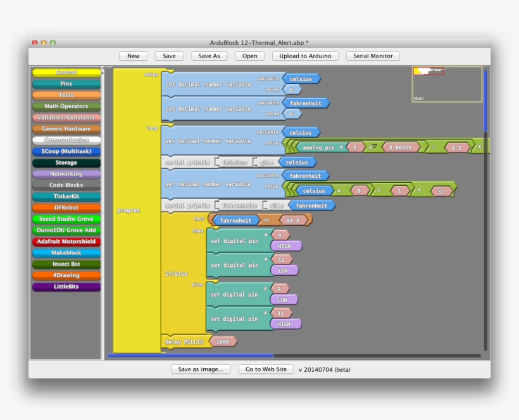Click the horizontal canvas scrollbar
Screen dimensions: 519x420
point(190,355)
